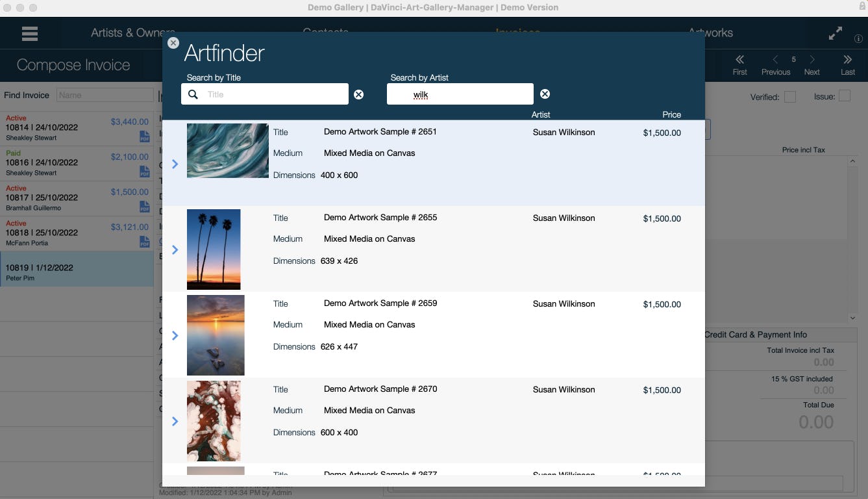Open the hamburger navigation menu
This screenshot has width=868, height=499.
coord(29,33)
